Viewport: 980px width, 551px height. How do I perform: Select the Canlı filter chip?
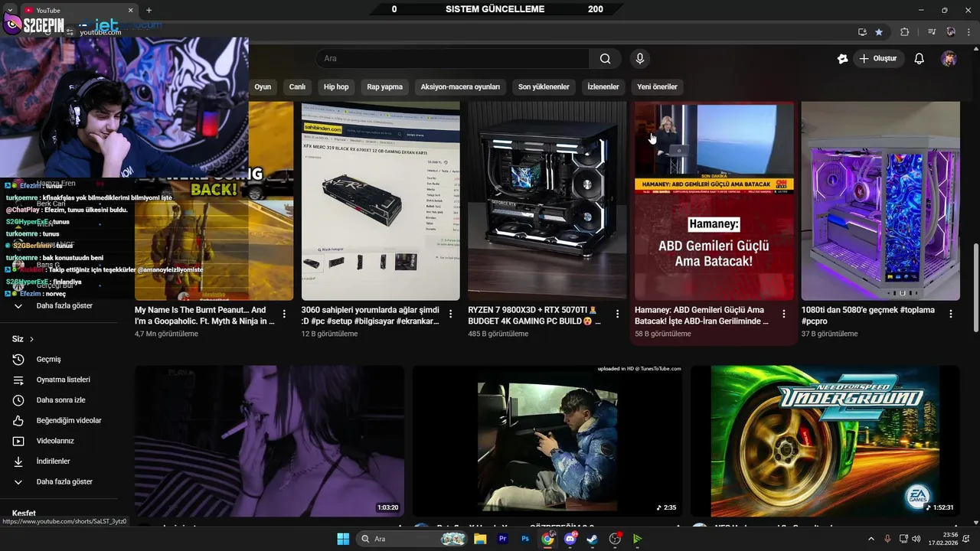pos(297,86)
